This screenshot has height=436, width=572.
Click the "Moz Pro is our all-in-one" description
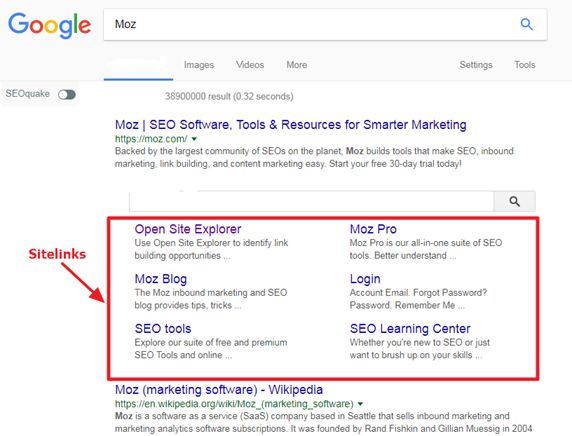click(x=426, y=249)
